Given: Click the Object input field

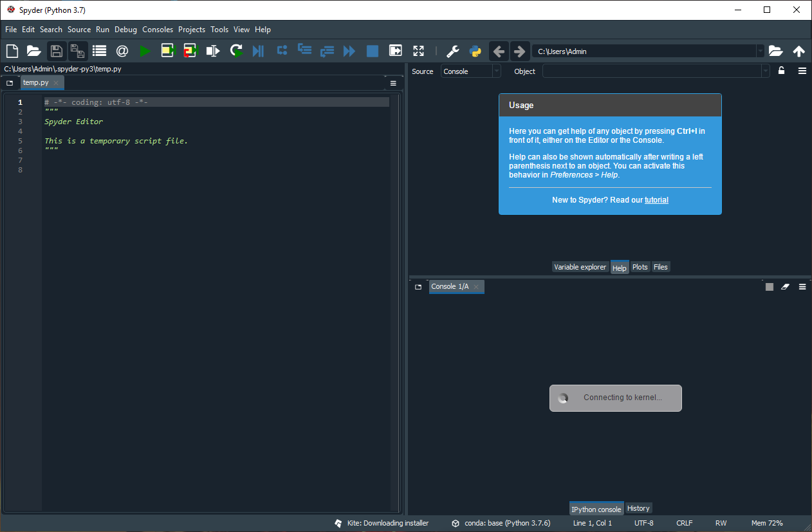Looking at the screenshot, I should tap(652, 71).
